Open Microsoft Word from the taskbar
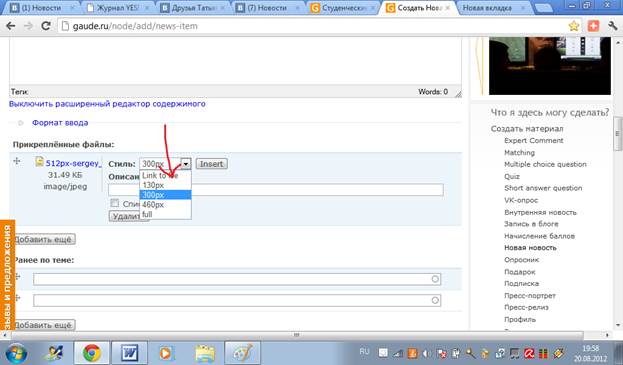Viewport: 623px width, 365px height. click(130, 353)
